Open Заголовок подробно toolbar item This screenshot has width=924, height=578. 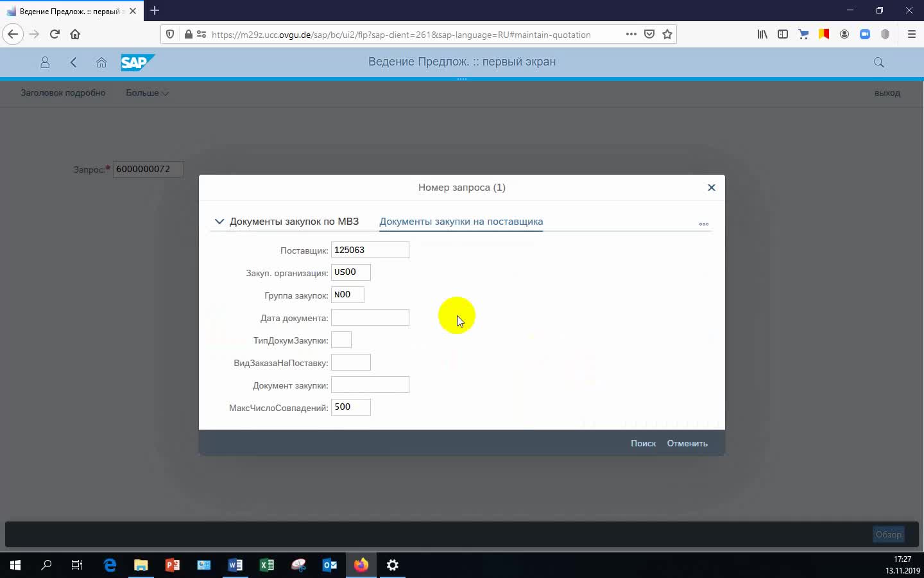[x=63, y=92]
